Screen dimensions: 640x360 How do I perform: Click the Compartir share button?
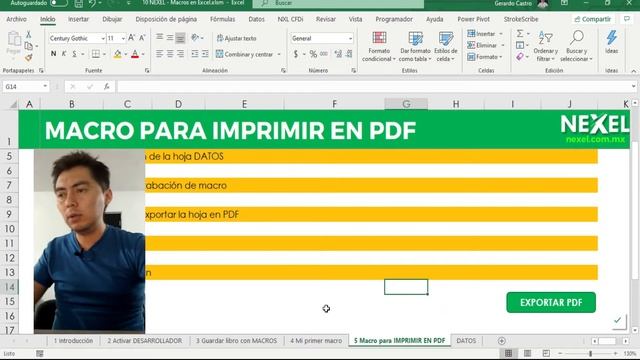pos(592,19)
